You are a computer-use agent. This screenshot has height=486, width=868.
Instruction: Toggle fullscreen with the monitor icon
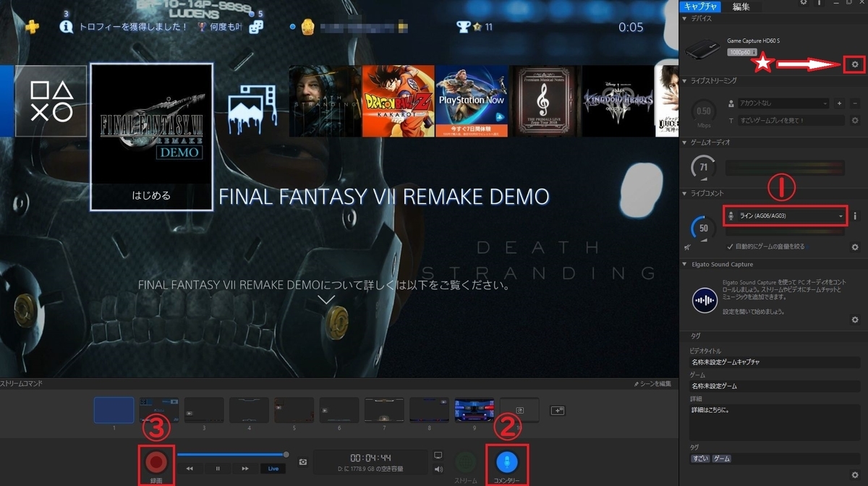438,456
